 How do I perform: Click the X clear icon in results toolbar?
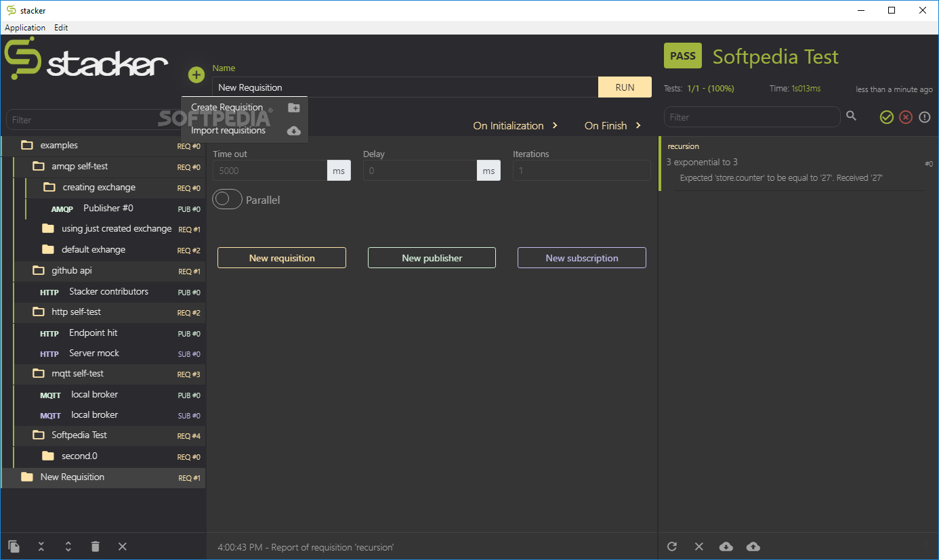(699, 546)
